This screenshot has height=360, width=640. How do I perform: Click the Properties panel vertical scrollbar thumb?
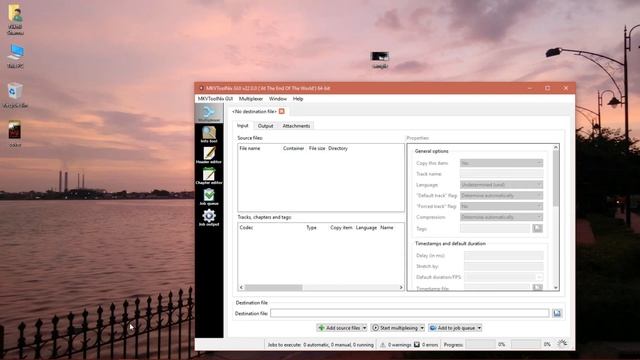tap(556, 178)
